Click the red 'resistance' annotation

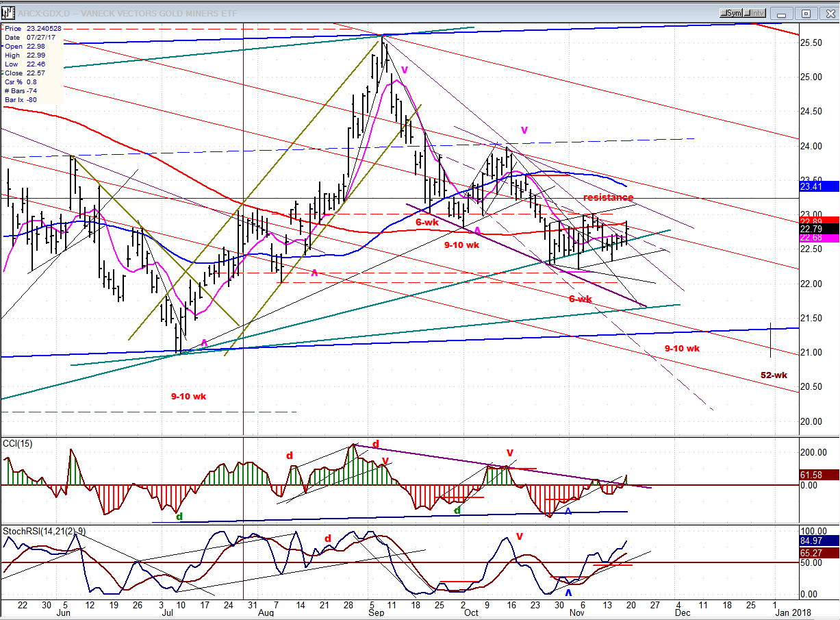coord(608,197)
